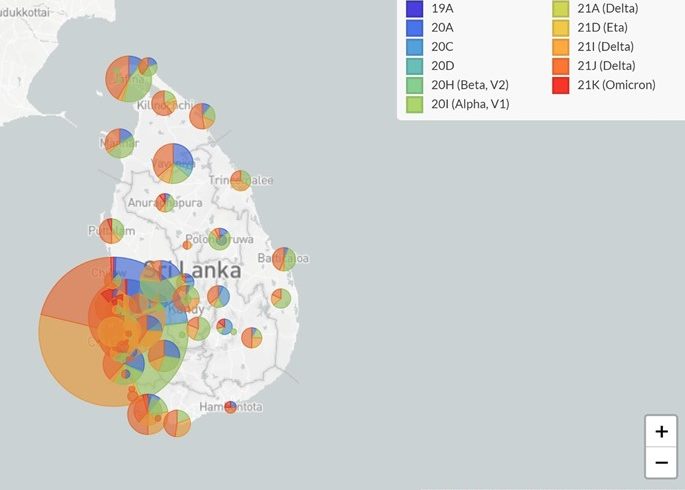
Task: Click the Batticaloa pie chart marker
Action: click(x=284, y=259)
